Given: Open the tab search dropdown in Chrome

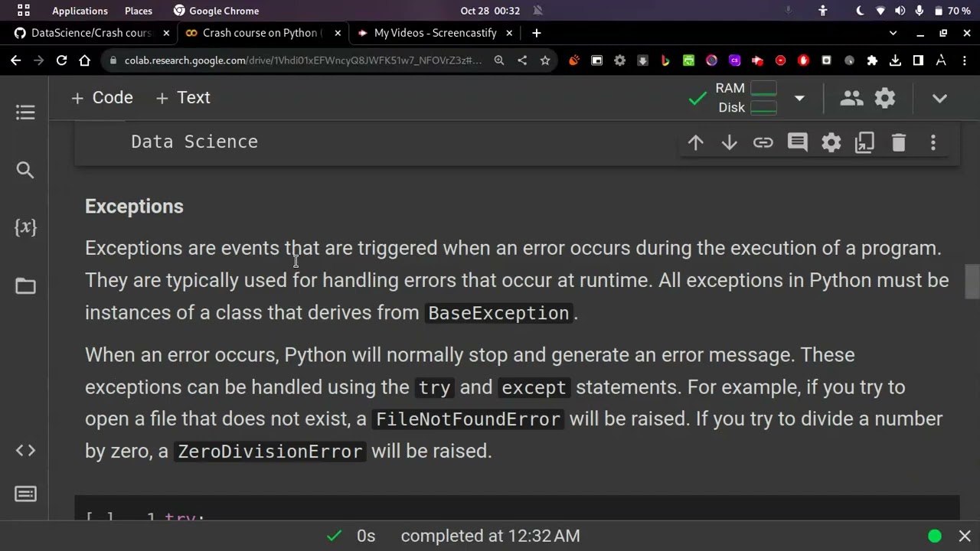Looking at the screenshot, I should [893, 33].
